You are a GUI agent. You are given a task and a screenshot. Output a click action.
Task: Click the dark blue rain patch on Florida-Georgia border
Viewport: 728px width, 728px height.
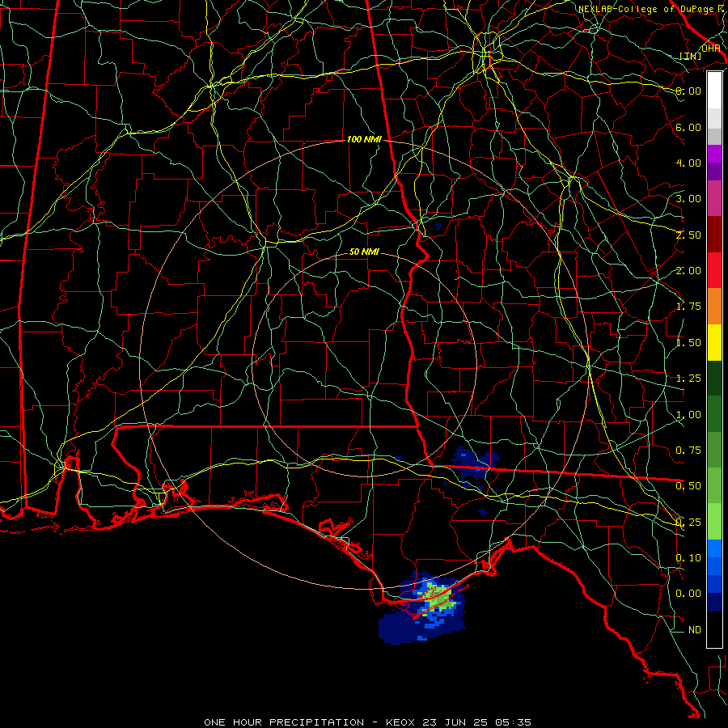pos(475,464)
